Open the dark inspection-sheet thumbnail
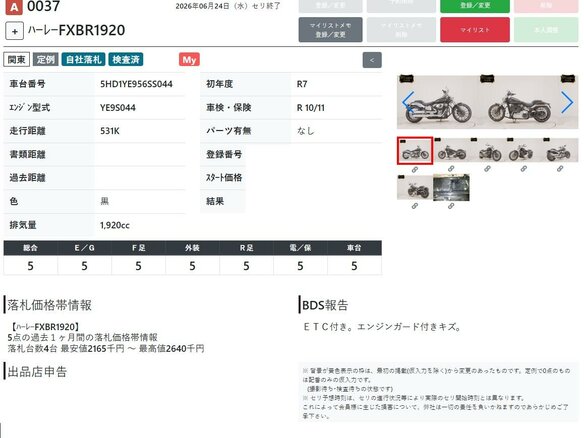This screenshot has height=438, width=584. pos(451,187)
